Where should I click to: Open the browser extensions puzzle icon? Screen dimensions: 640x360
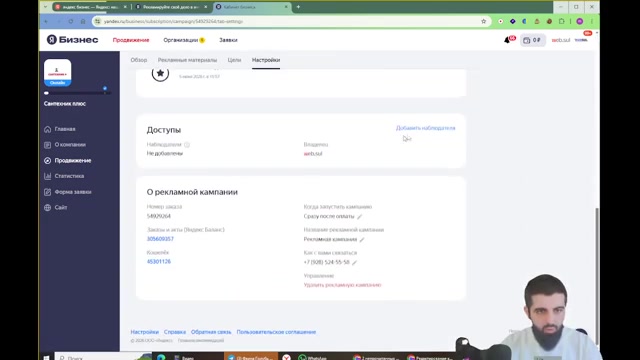562,21
